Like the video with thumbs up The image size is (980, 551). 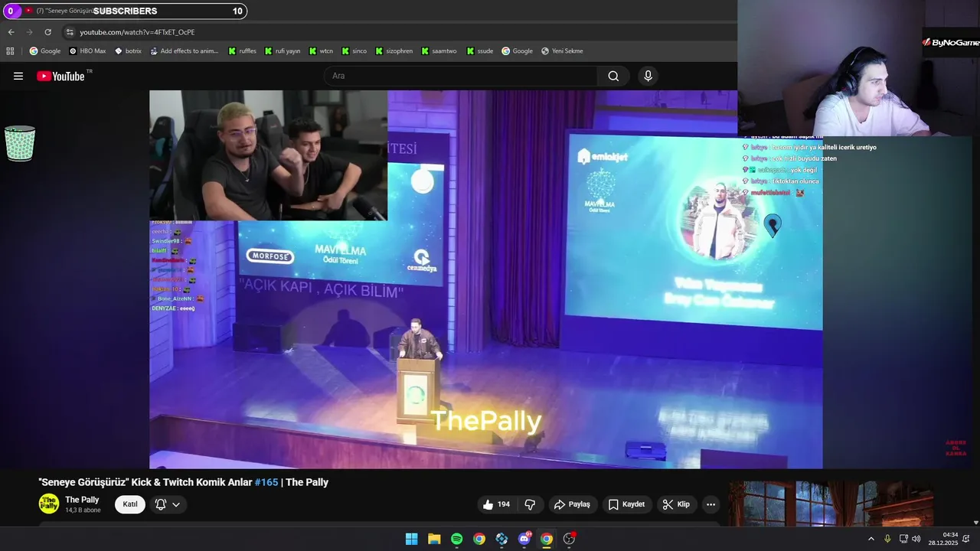(495, 504)
